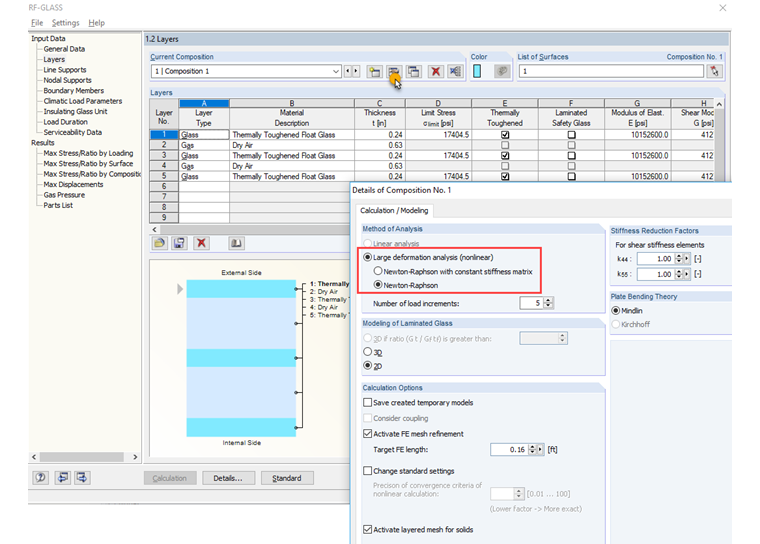Viewport: 760px width, 544px height.
Task: Click the next composition arrow
Action: coord(356,71)
